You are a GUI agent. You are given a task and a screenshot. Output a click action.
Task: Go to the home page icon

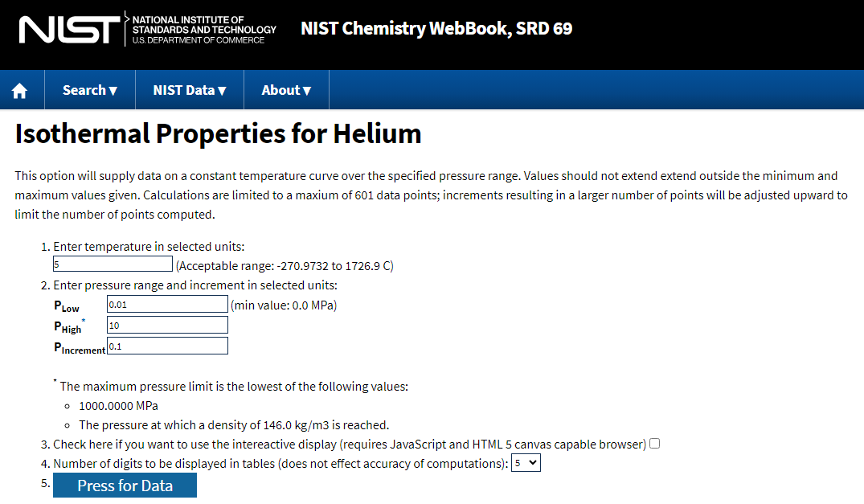pyautogui.click(x=20, y=91)
